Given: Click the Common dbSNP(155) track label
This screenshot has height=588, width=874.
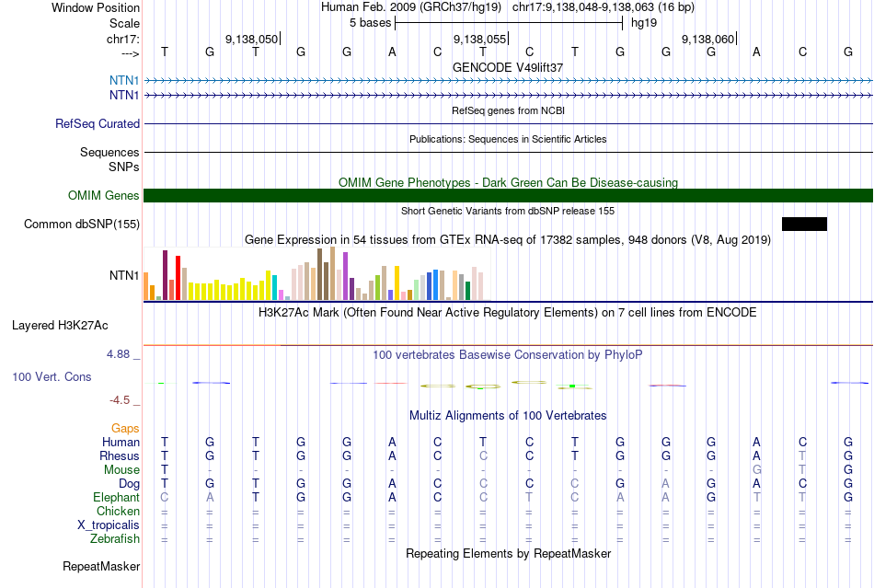Looking at the screenshot, I should [x=81, y=224].
